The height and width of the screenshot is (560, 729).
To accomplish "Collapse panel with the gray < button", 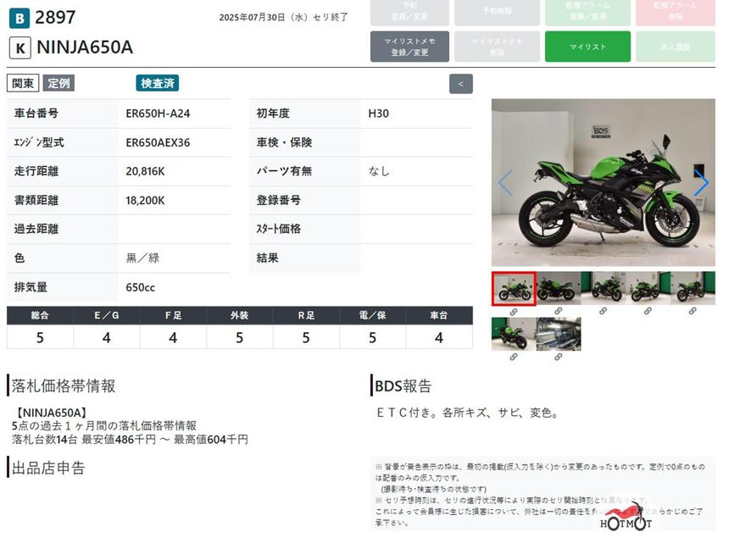I will (461, 84).
